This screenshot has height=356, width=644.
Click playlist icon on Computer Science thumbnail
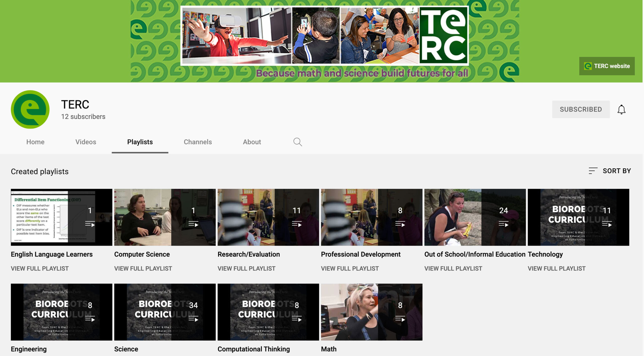193,224
